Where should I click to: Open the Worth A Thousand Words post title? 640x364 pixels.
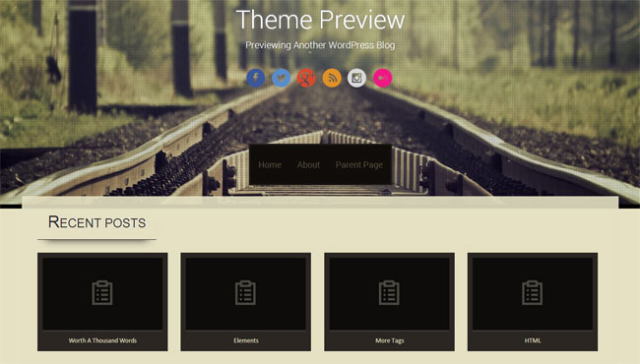[x=102, y=340]
